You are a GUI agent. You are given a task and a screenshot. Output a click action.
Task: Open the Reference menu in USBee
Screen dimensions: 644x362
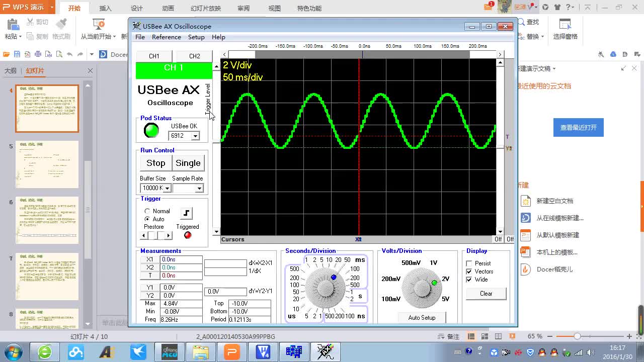pyautogui.click(x=166, y=37)
